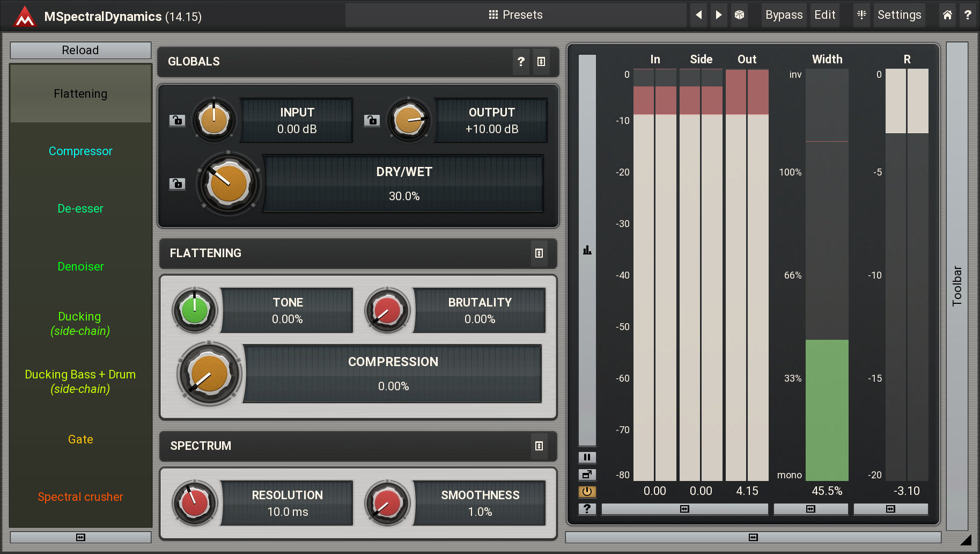Click the histogram icon beside meters

(x=587, y=250)
